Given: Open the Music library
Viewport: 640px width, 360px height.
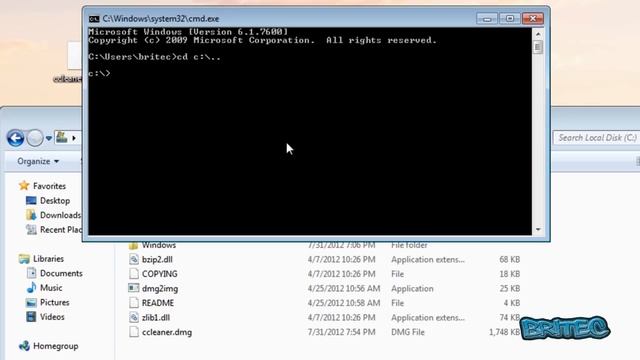Looking at the screenshot, I should [x=51, y=288].
